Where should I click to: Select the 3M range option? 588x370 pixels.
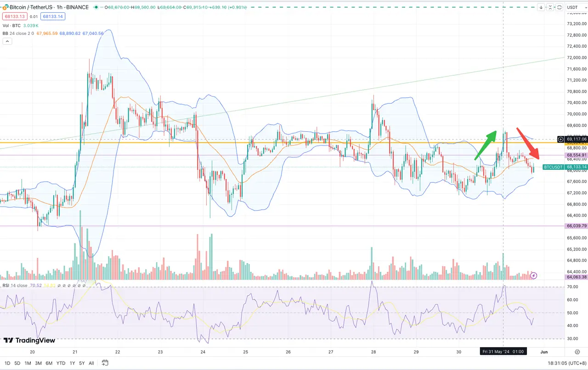[x=39, y=363]
